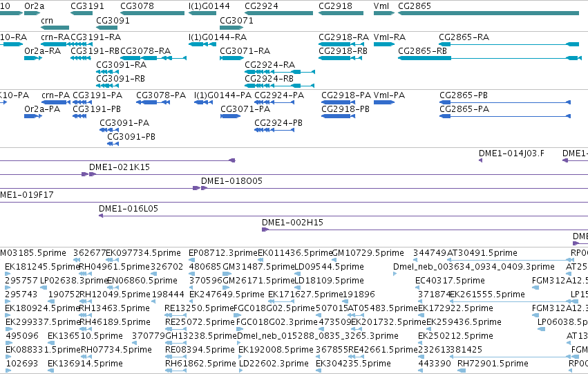This screenshot has height=374, width=588.
Task: Select the CG2865-RB transcript label
Action: (423, 50)
